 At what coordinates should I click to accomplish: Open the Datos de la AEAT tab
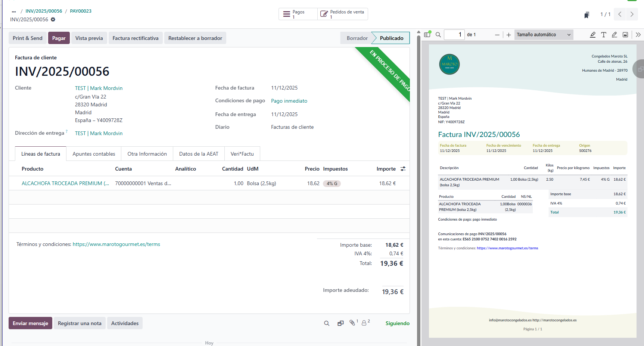click(x=199, y=154)
